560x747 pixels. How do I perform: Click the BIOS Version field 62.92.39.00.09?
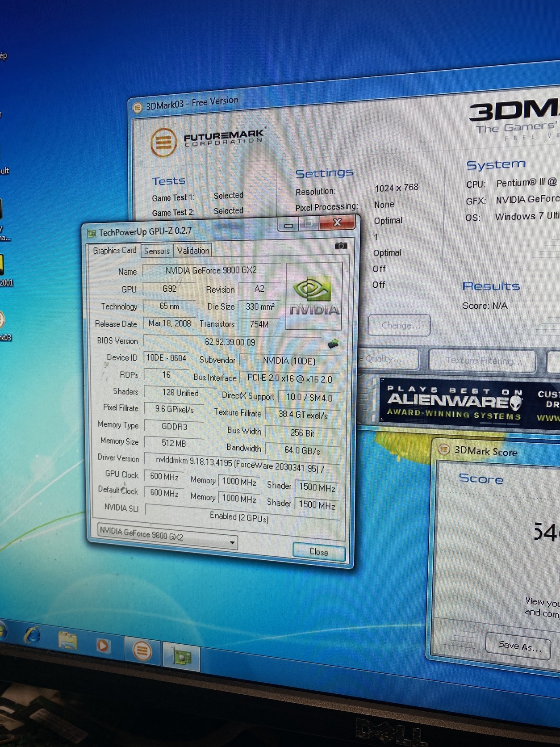coord(233,343)
